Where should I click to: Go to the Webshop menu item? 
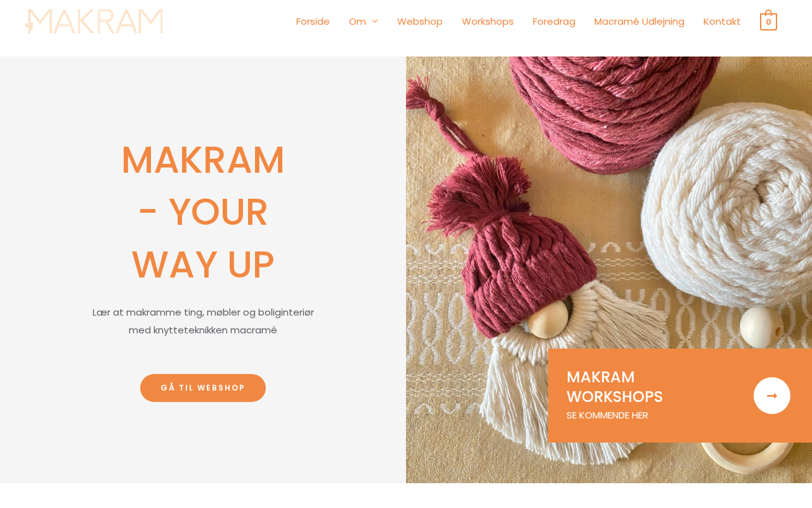(420, 22)
